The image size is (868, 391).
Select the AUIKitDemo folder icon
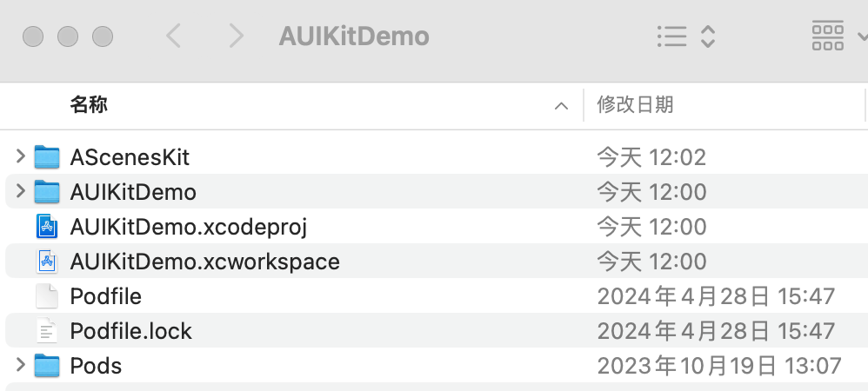click(x=46, y=192)
